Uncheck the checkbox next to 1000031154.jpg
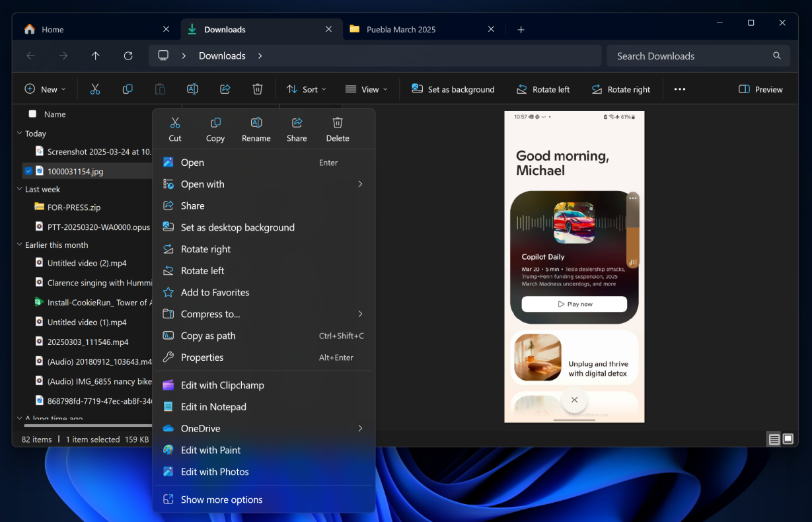812x522 pixels. [28, 170]
